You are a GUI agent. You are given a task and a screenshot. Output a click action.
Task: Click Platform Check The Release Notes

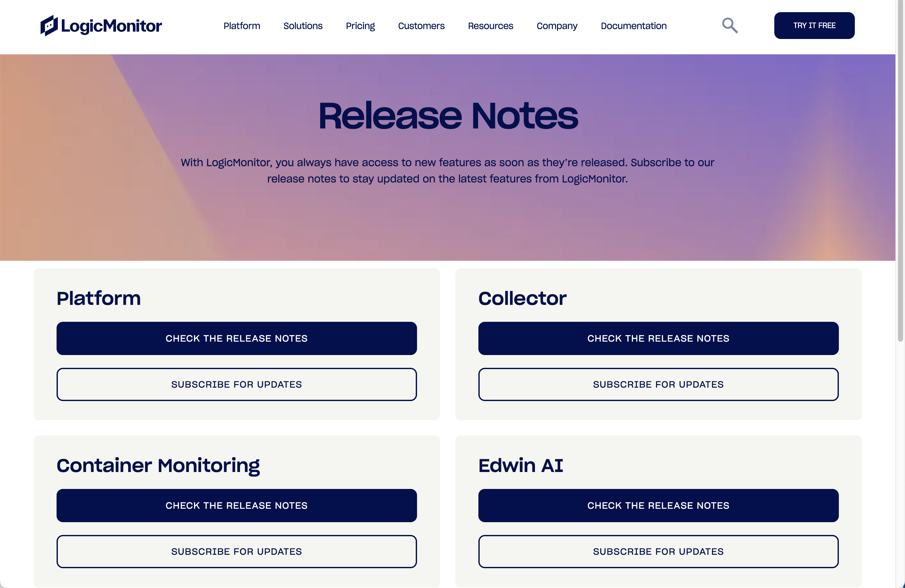pos(236,338)
